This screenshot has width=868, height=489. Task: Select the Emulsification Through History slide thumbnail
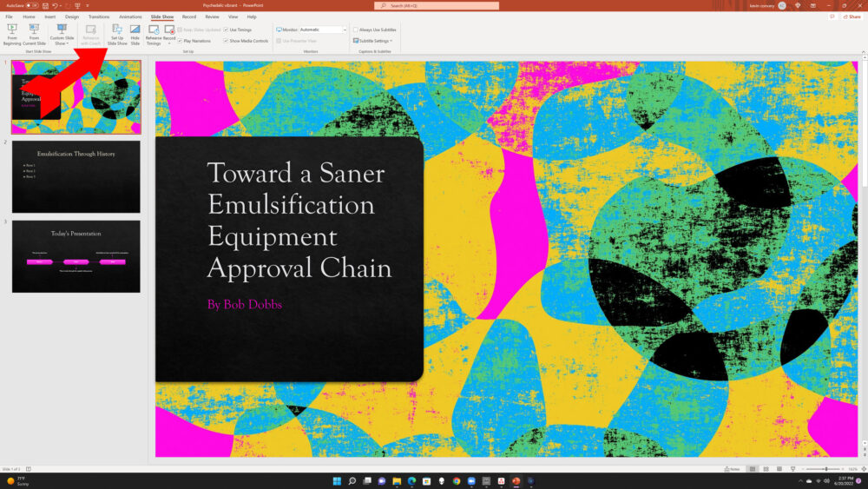tap(76, 176)
